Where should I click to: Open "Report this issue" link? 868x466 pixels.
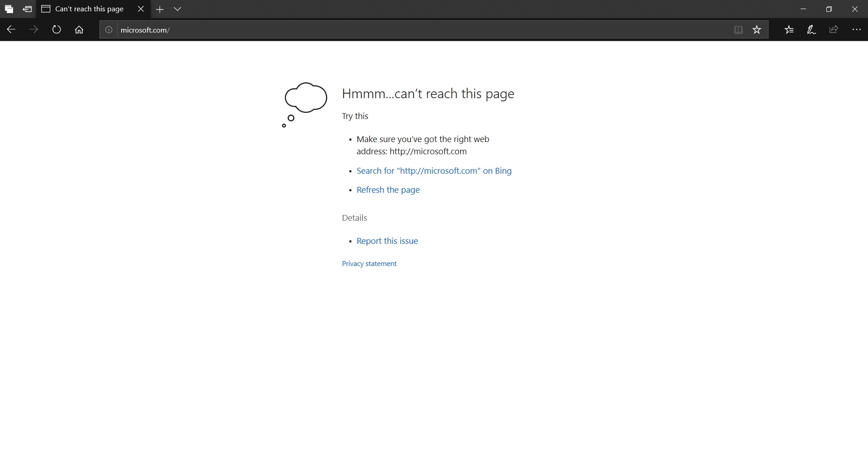tap(387, 241)
